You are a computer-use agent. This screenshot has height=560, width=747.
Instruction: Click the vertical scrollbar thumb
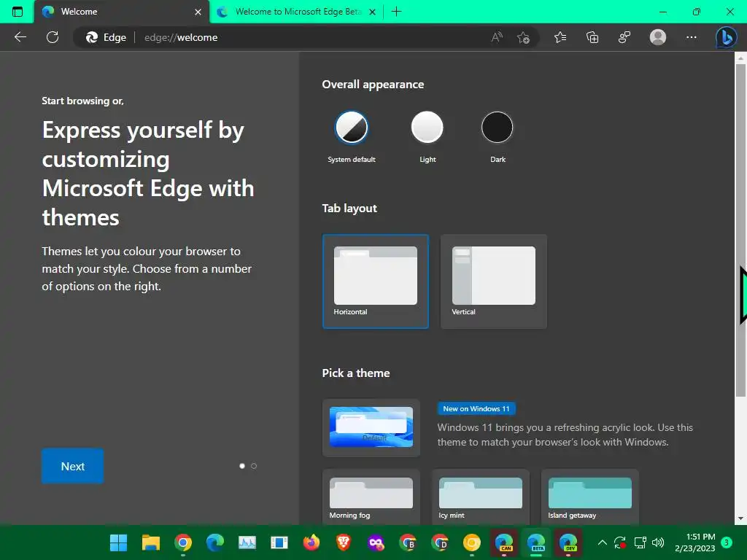click(740, 230)
